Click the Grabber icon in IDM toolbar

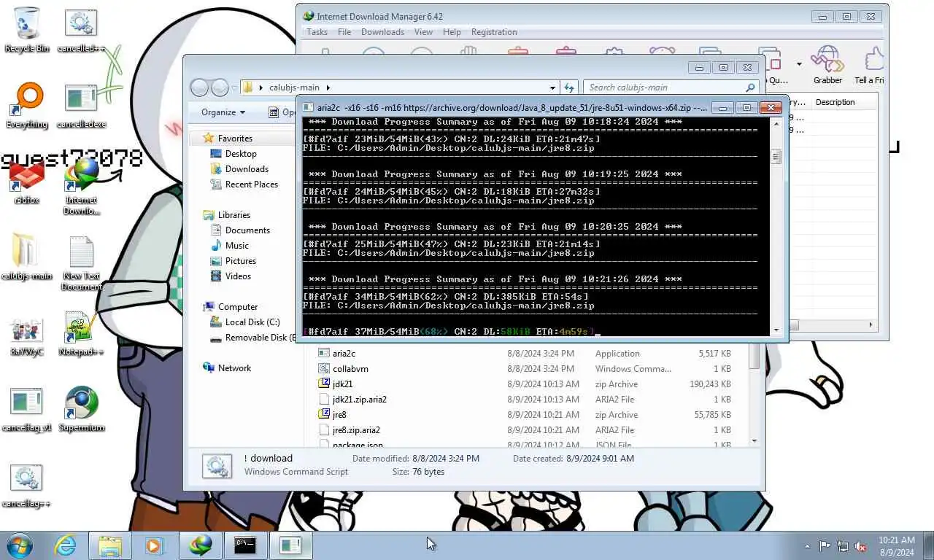pyautogui.click(x=827, y=66)
